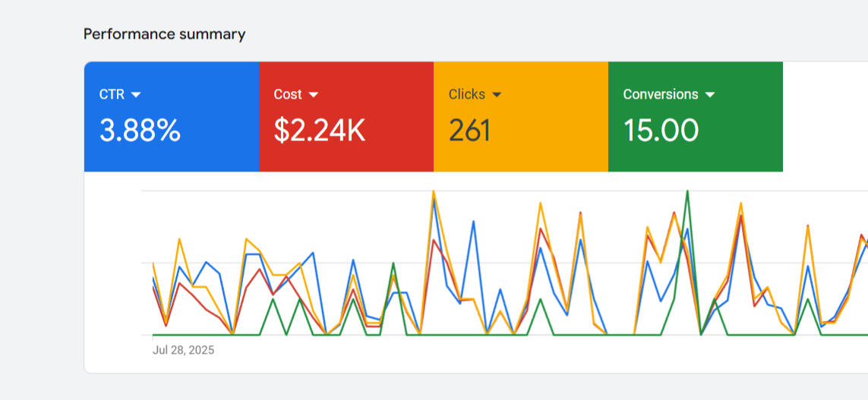The width and height of the screenshot is (868, 400).
Task: Toggle the 15.00 Conversions scorecard value
Action: [661, 131]
